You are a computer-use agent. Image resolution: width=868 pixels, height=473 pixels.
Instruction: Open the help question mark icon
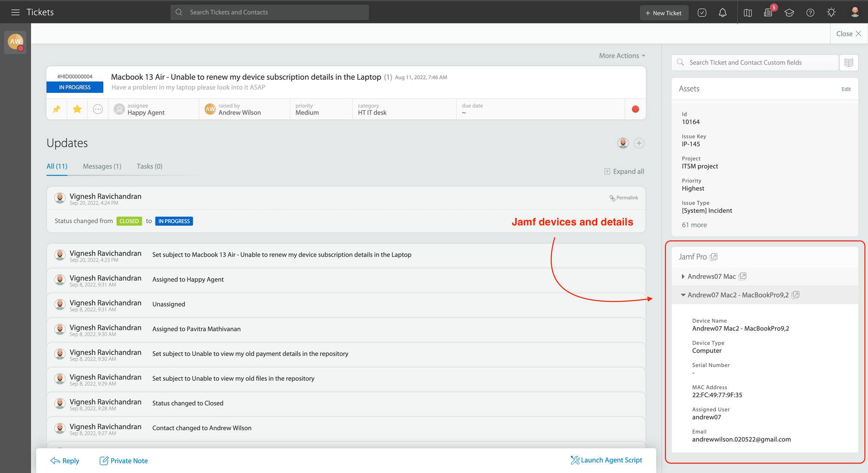(810, 12)
